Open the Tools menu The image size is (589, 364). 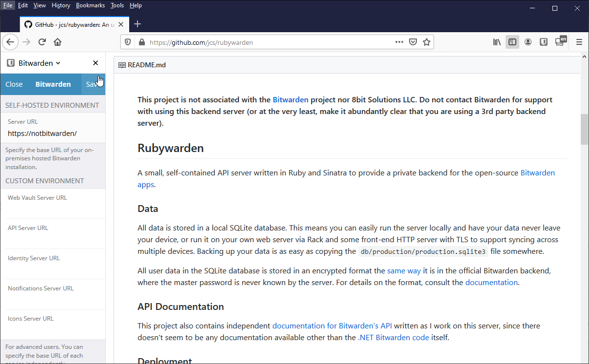pos(117,5)
